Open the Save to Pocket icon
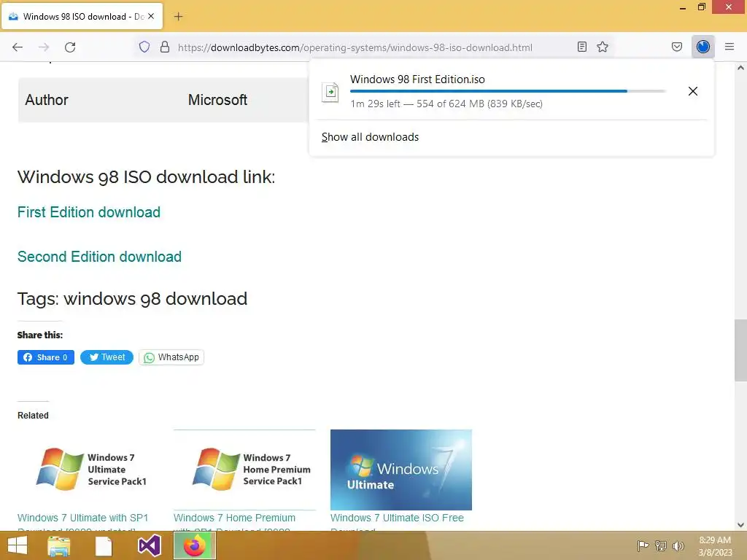Screen dimensions: 747x560 point(677,47)
